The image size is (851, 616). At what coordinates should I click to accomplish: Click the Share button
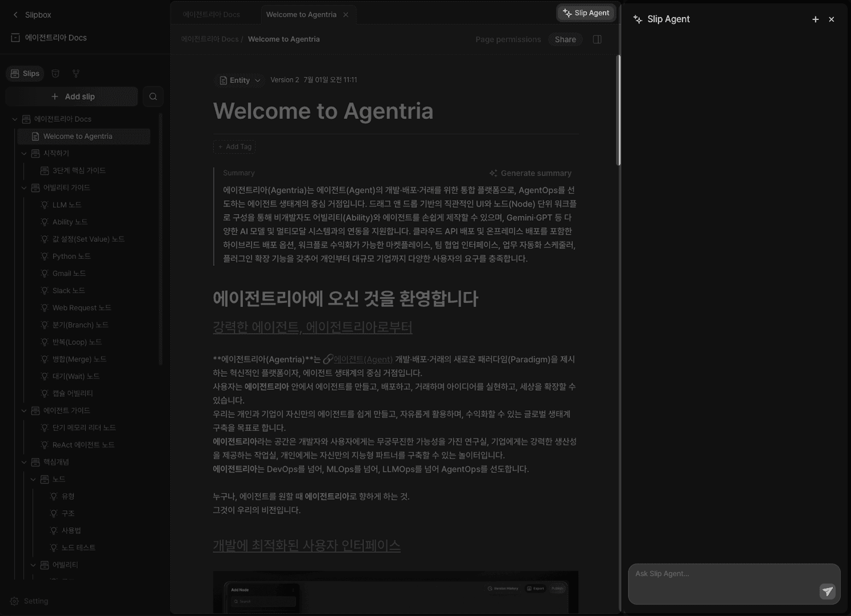565,39
